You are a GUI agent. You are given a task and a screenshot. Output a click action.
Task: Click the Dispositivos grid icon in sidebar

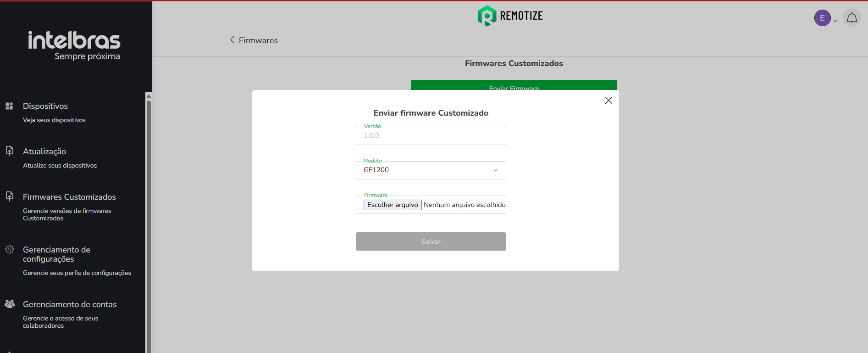(x=9, y=106)
